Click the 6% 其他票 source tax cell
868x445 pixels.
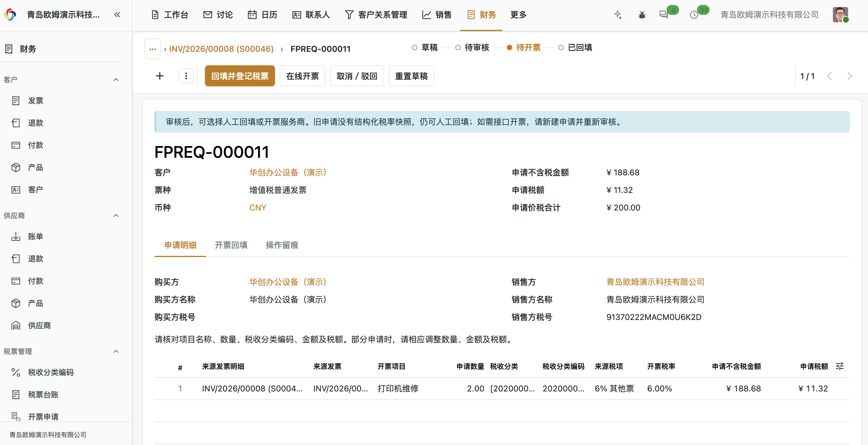(x=614, y=388)
